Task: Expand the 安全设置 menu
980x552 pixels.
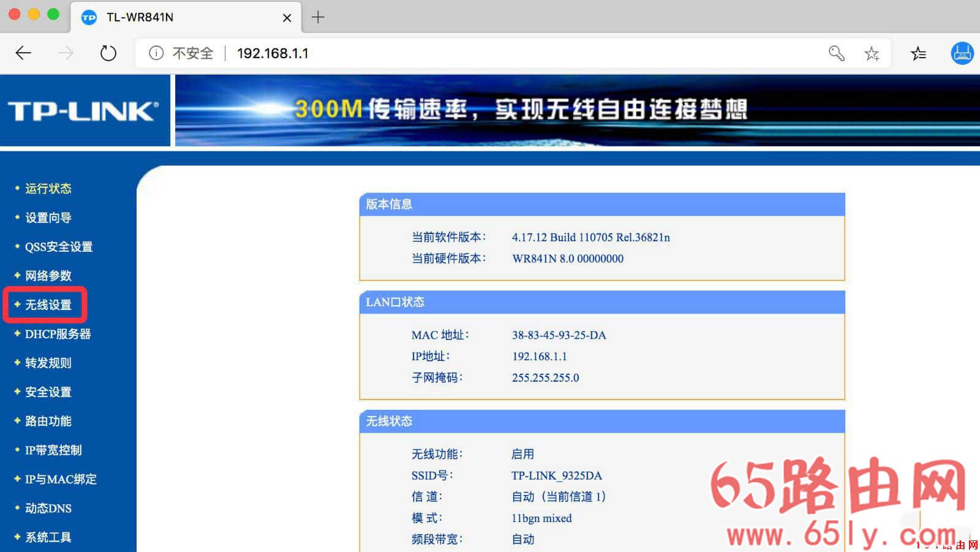Action: pos(48,392)
